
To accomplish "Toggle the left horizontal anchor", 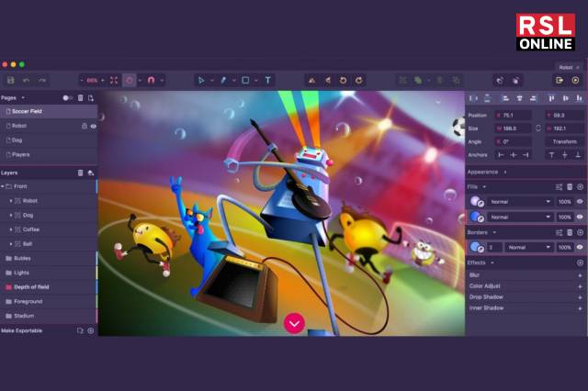I will tap(501, 155).
